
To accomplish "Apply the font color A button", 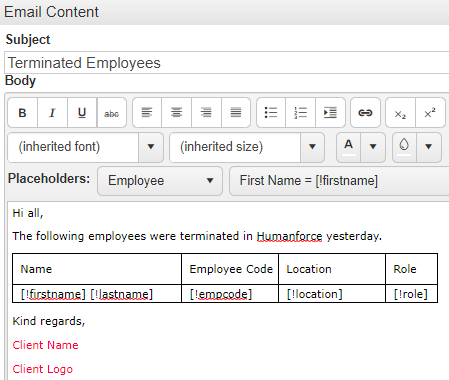I will 349,147.
